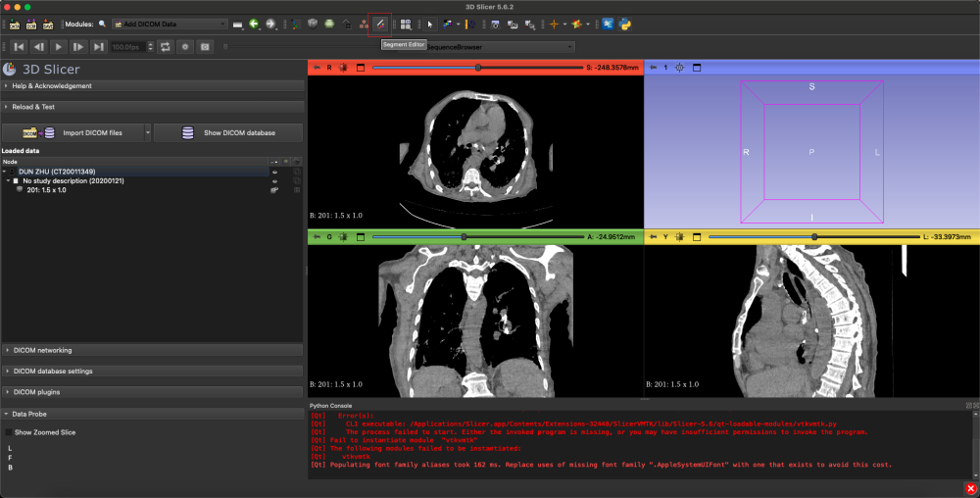The height and width of the screenshot is (498, 980).
Task: Collapse the No study description tree node
Action: coord(9,181)
